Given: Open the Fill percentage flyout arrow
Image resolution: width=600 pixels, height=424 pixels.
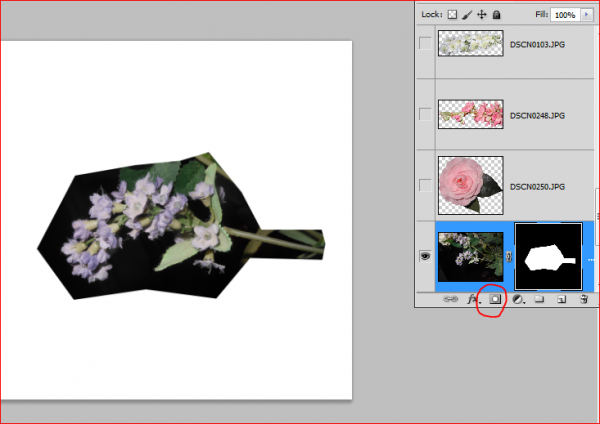Looking at the screenshot, I should (586, 15).
